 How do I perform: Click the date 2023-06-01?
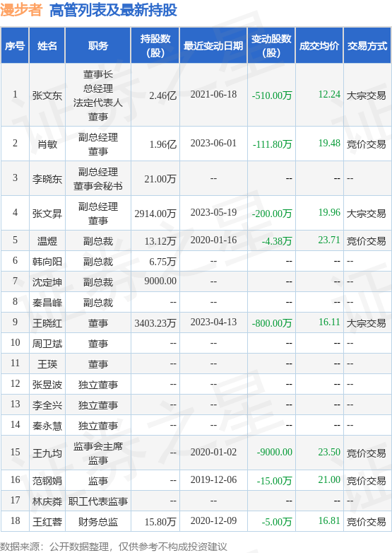coord(213,143)
